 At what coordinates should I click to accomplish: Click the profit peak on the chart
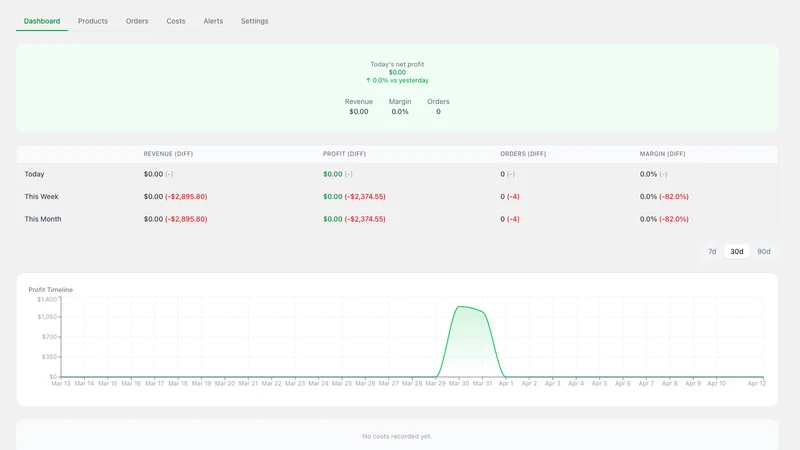tap(460, 307)
